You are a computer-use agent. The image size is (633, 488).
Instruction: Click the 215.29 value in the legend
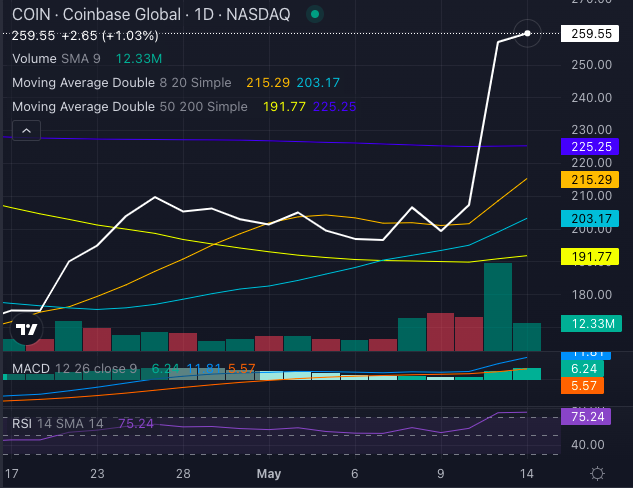pos(268,83)
